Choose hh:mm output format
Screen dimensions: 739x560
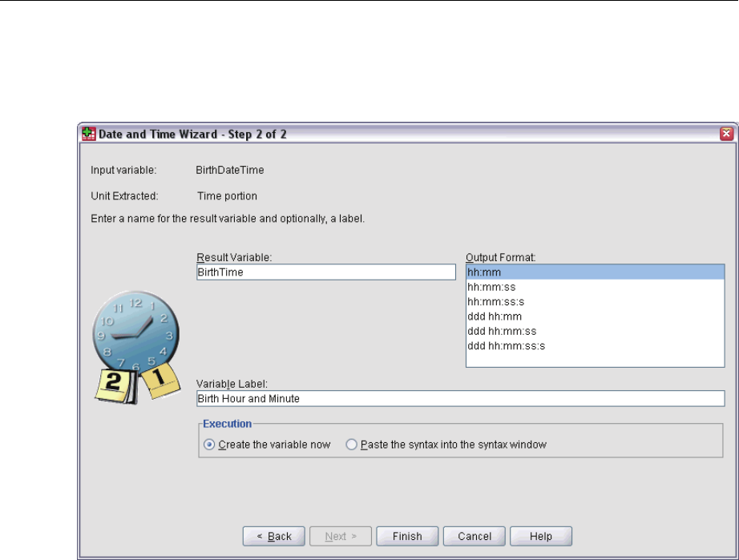[596, 272]
